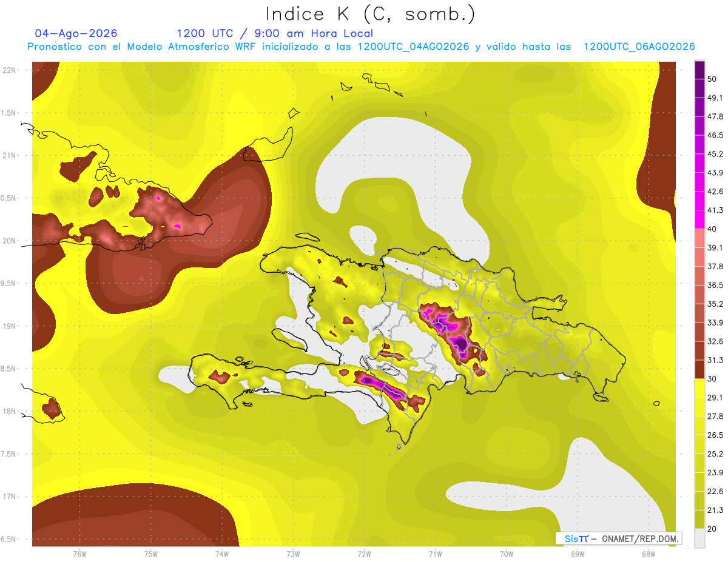Click the "39.1" color bar value
Viewport: 728px width, 562px height.
715,247
